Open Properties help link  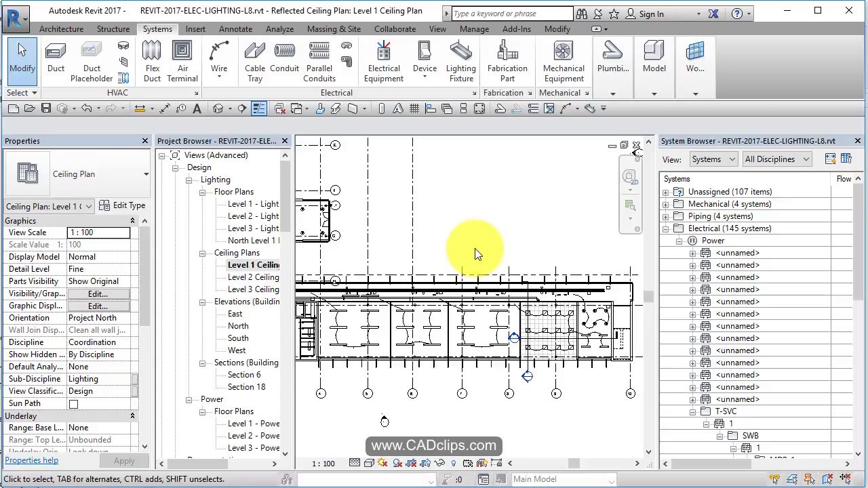[x=31, y=460]
